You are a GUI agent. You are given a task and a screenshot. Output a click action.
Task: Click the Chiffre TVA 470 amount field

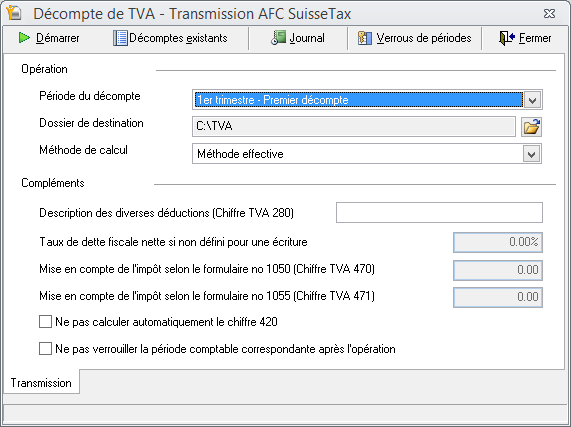coord(498,270)
